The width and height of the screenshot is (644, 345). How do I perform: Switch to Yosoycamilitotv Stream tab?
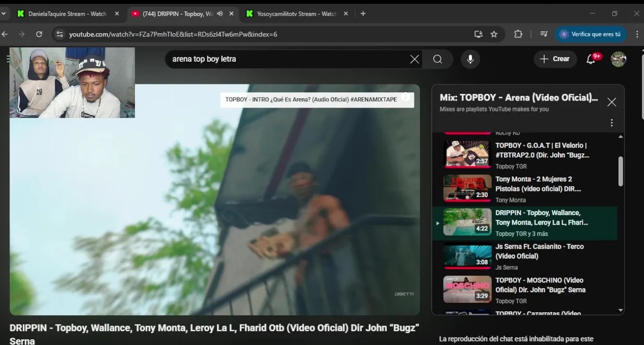pos(297,14)
